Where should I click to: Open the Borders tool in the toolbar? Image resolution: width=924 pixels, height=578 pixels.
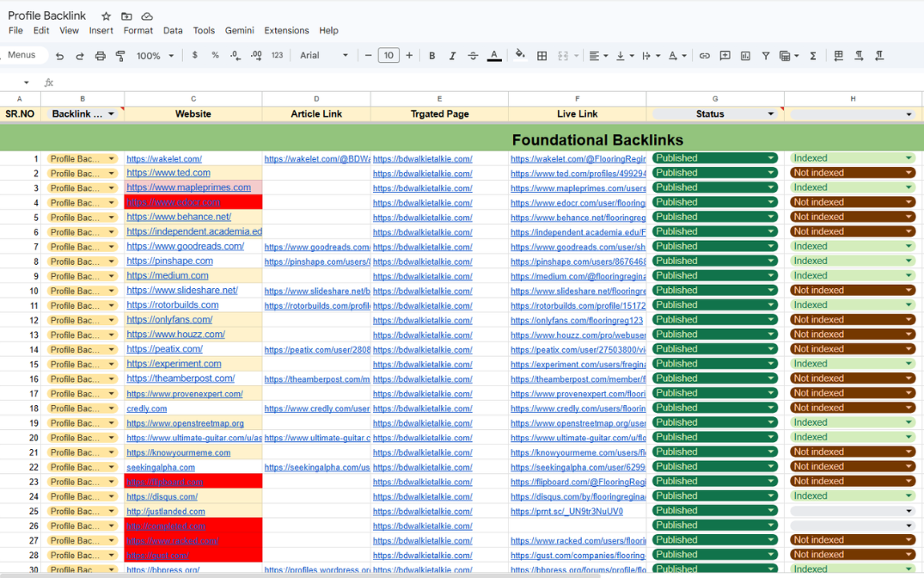pos(542,56)
